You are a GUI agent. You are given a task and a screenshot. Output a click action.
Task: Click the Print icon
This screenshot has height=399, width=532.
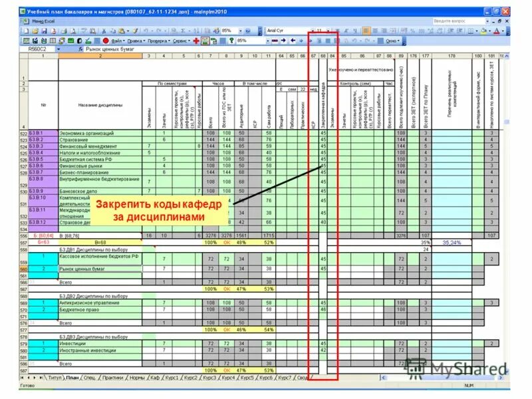63,31
